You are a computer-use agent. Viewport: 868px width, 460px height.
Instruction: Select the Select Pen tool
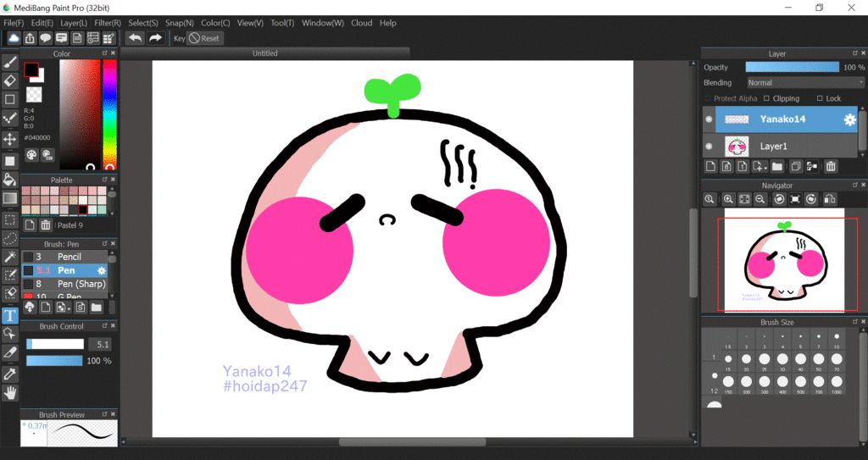pyautogui.click(x=10, y=275)
